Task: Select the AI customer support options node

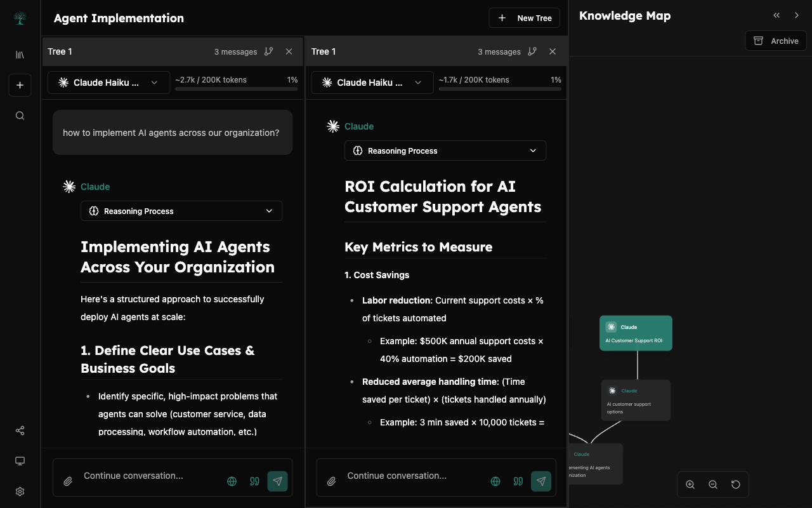Action: pyautogui.click(x=636, y=400)
